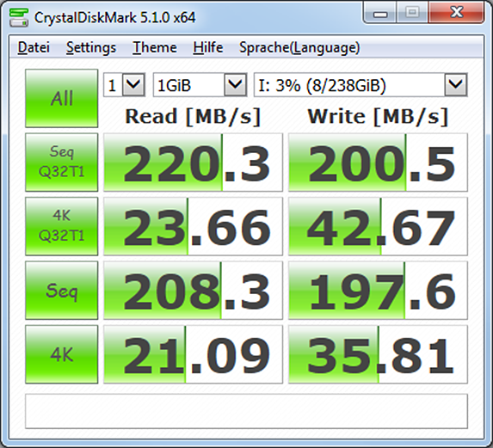Screen dimensions: 493x448
Task: Run the 4K Q32T1 test
Action: (x=62, y=226)
